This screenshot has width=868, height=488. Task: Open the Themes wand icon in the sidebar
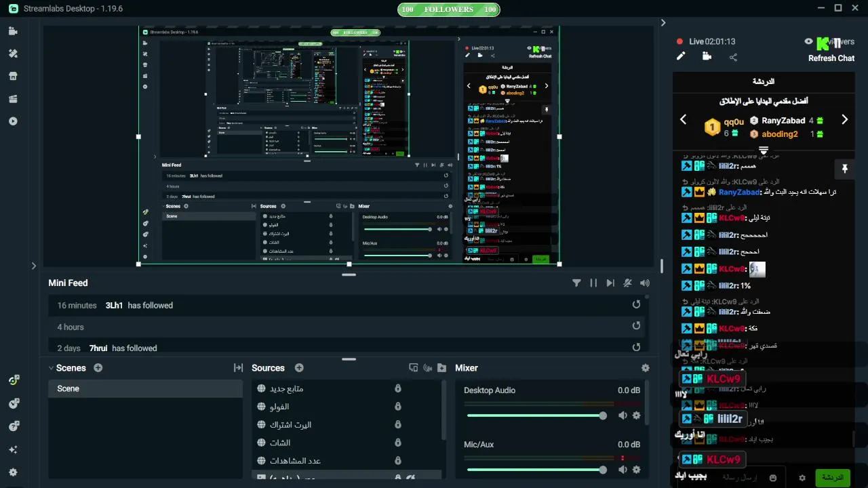tap(13, 54)
